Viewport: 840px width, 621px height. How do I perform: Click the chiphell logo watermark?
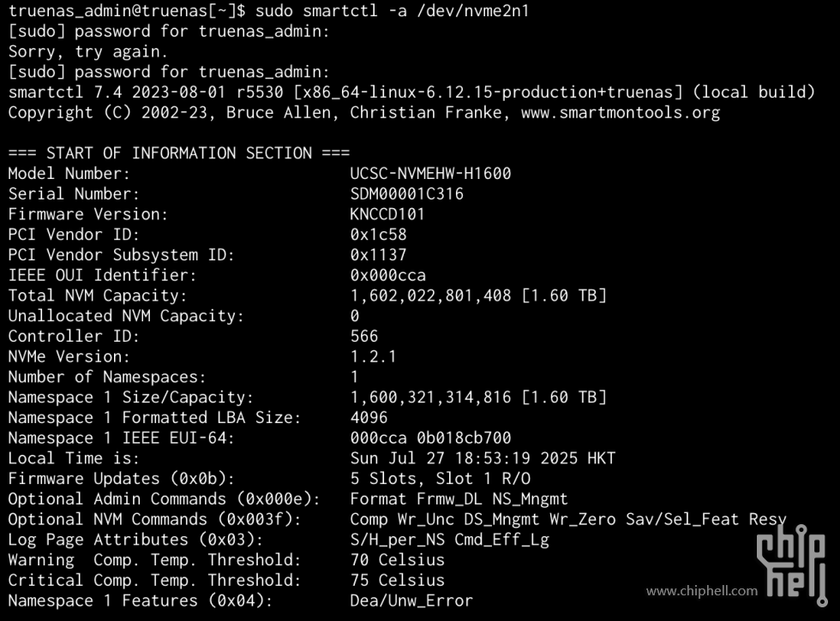coord(792,565)
